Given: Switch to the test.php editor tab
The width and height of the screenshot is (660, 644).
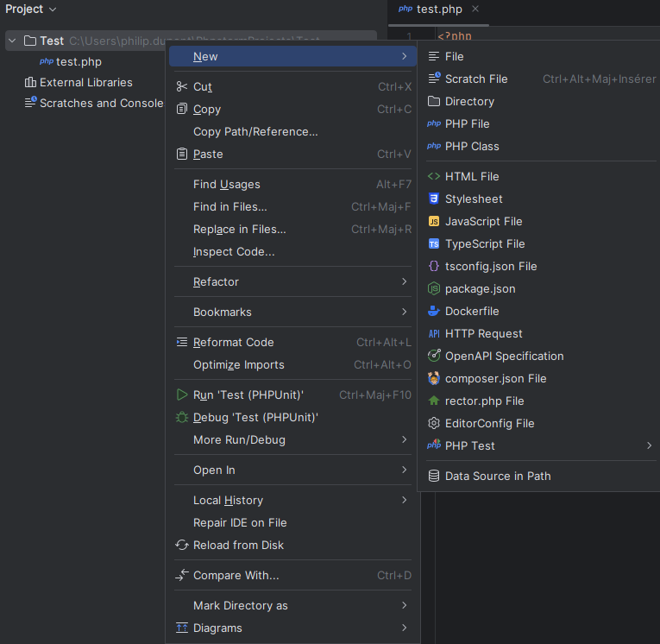Looking at the screenshot, I should point(438,9).
